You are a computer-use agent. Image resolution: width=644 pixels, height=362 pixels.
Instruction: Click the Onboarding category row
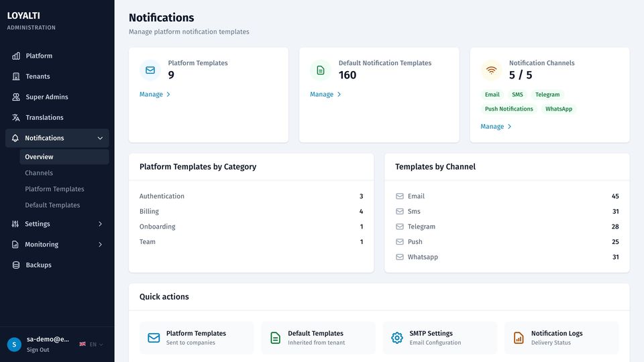252,227
